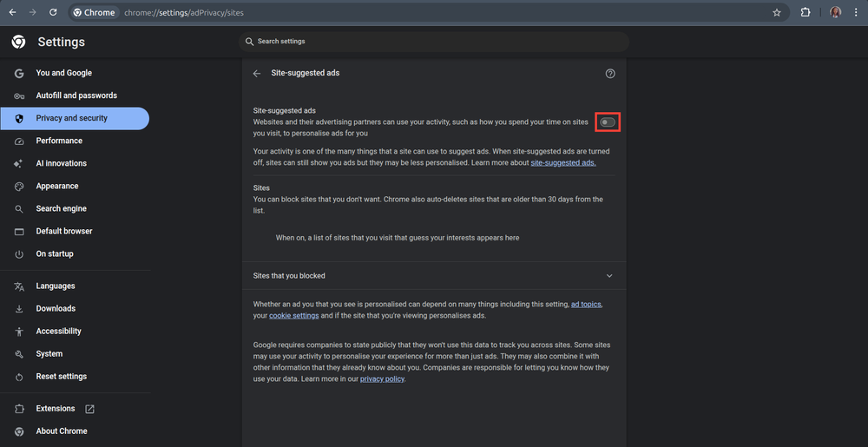Open the privacy policy link
The image size is (868, 447).
[x=383, y=378]
